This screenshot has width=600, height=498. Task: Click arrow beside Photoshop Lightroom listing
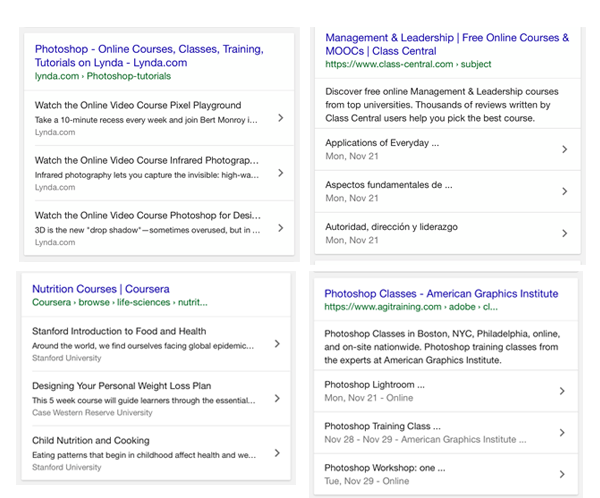[564, 391]
